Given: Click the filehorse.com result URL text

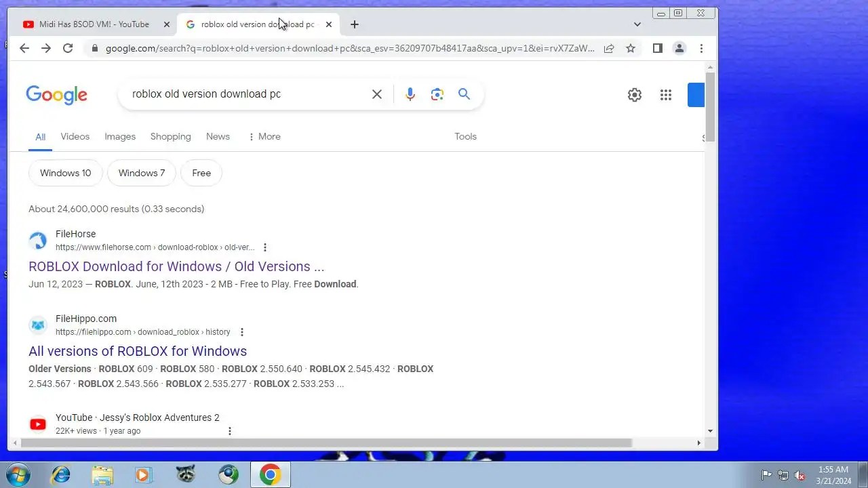Looking at the screenshot, I should coord(155,247).
